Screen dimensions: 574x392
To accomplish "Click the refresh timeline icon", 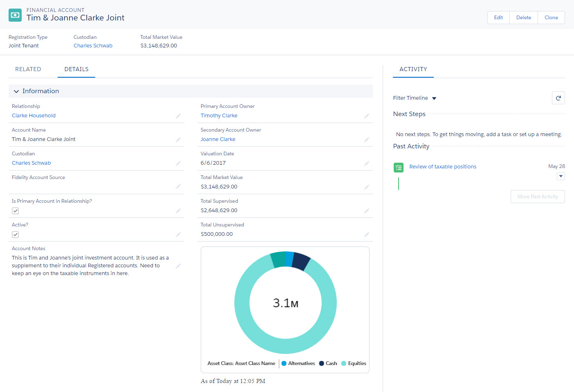I will [x=558, y=98].
